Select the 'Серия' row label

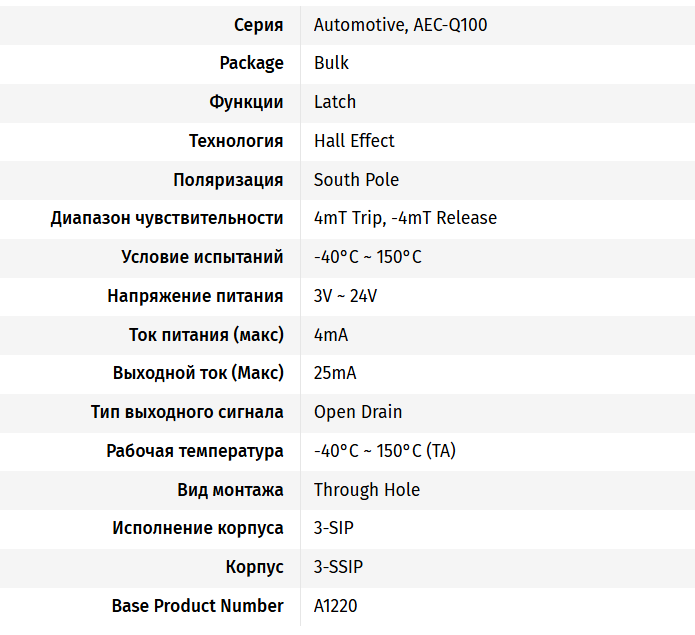(x=258, y=25)
